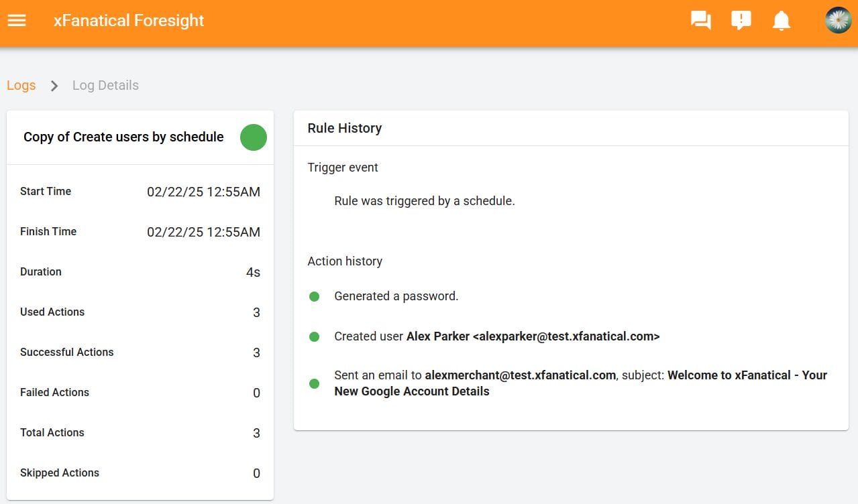This screenshot has height=504, width=858.
Task: Click the profile avatar image
Action: click(837, 20)
